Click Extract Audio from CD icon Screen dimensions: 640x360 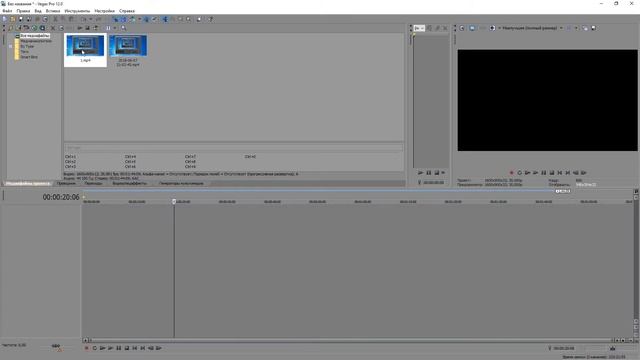[x=26, y=28]
